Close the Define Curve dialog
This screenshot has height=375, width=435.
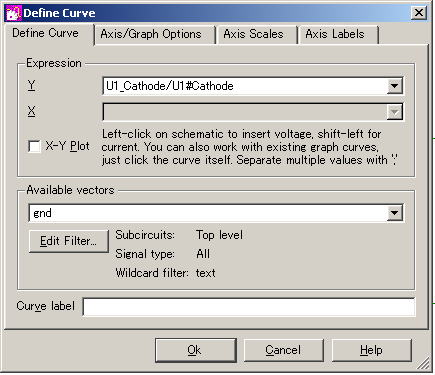419,13
